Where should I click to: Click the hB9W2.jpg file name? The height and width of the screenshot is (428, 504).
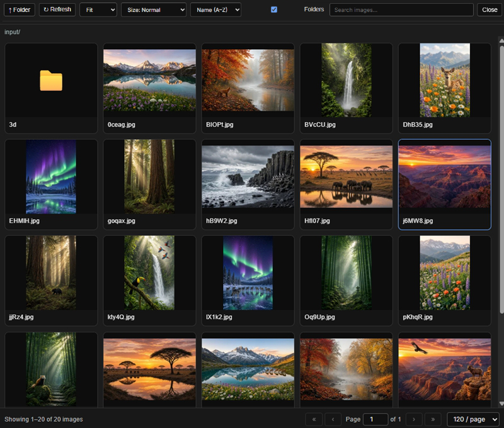point(222,221)
